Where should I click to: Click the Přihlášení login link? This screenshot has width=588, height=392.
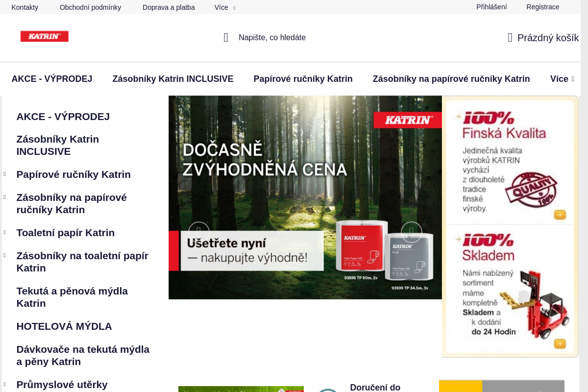[491, 7]
